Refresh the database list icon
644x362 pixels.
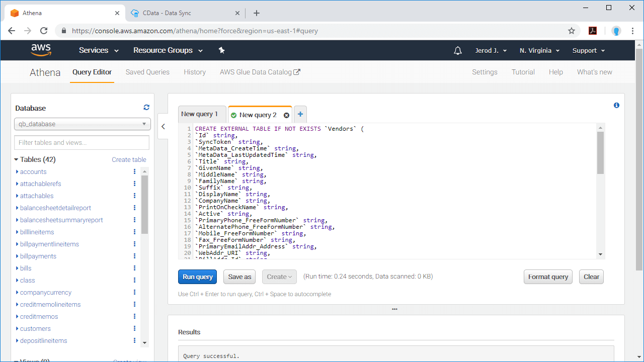click(146, 107)
